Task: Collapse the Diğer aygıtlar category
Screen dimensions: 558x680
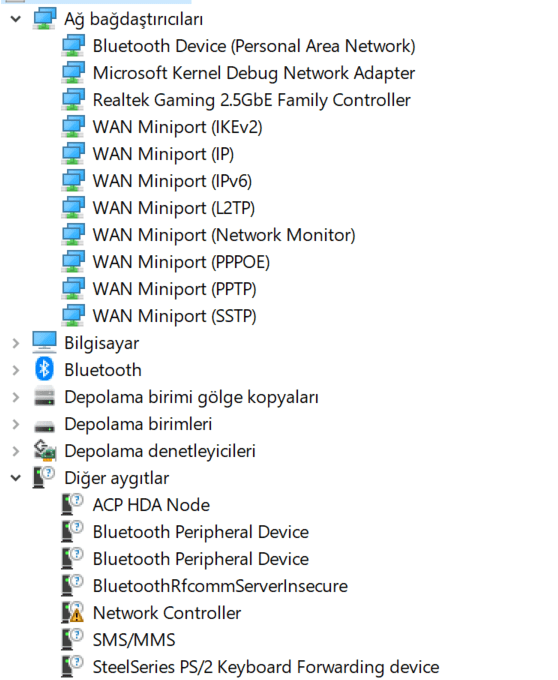Action: point(16,478)
